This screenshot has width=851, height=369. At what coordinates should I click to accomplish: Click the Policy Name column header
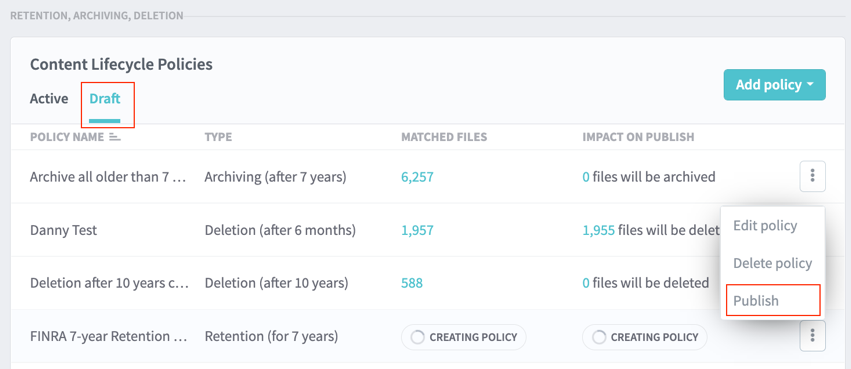coord(67,137)
